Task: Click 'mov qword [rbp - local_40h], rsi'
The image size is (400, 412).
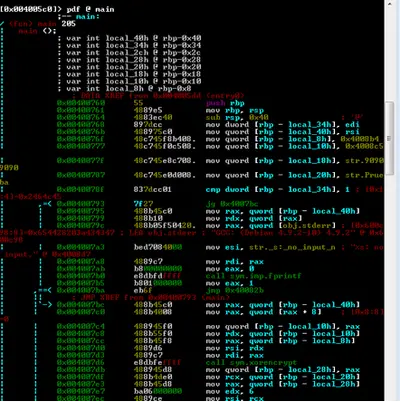Action: [282, 132]
